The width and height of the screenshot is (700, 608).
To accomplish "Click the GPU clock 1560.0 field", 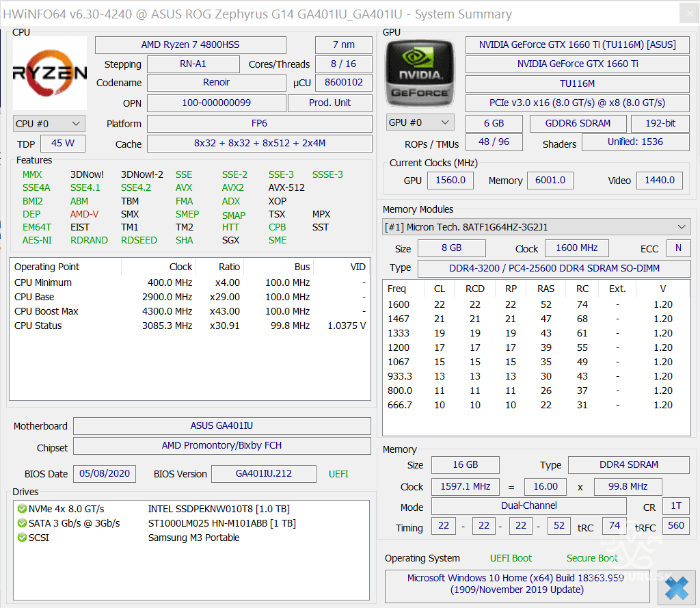I will pos(450,181).
